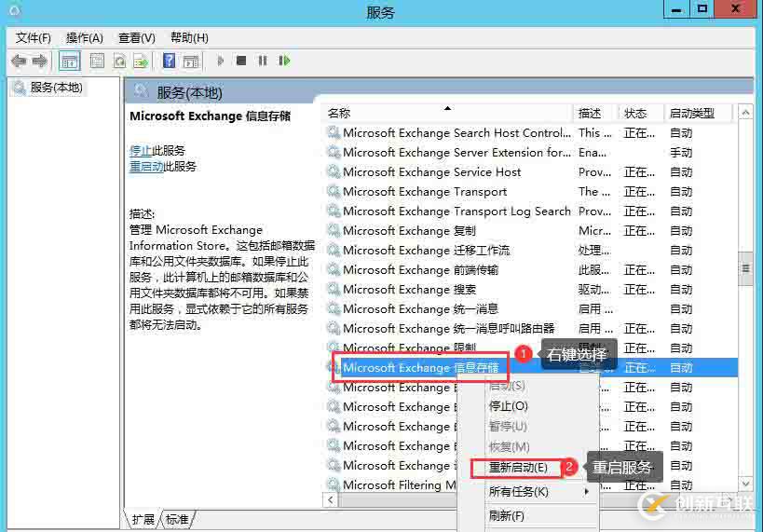Screen dimensions: 763x532
Task: Open the Properties toolbar icon
Action: 97,61
